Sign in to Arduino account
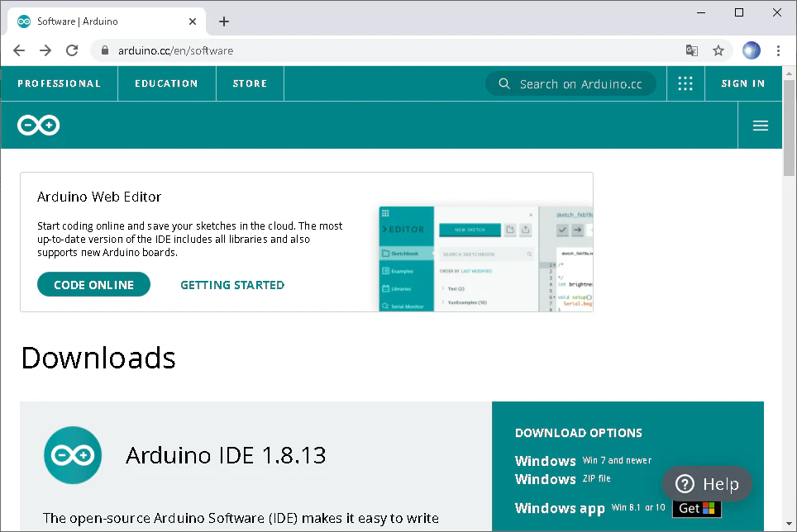 click(743, 83)
